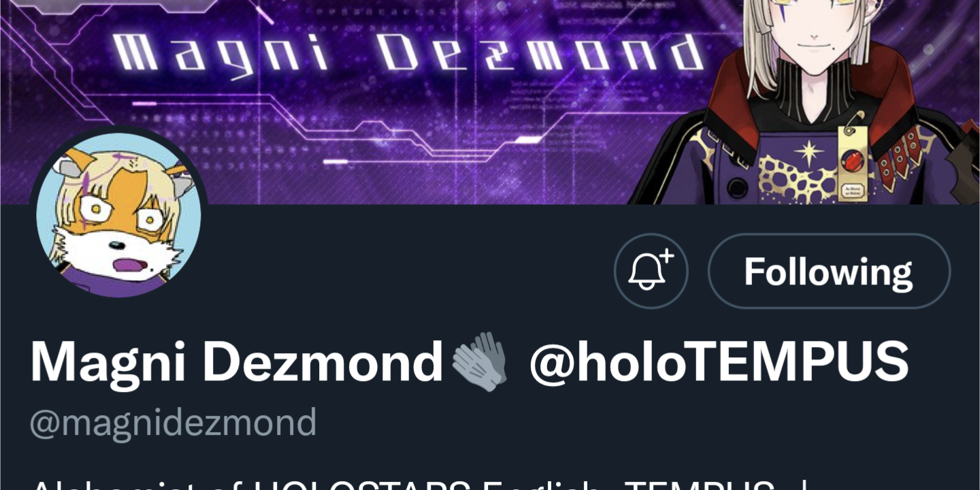Click the empty dark area beside the avatar

pos(408,272)
